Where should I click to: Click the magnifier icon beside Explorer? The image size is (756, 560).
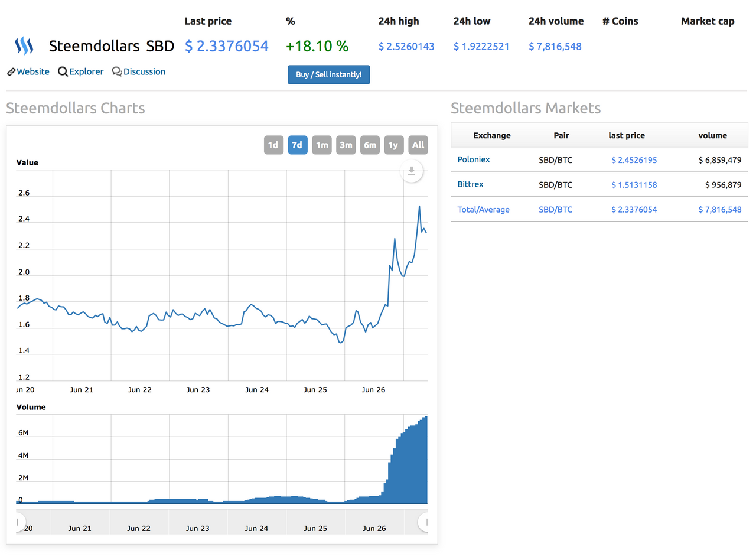click(63, 72)
